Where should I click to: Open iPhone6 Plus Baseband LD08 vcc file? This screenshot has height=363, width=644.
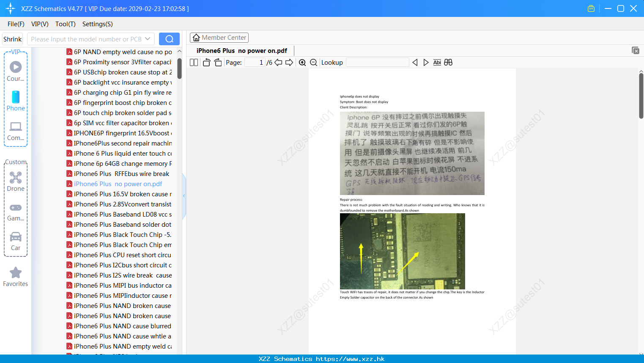click(119, 214)
